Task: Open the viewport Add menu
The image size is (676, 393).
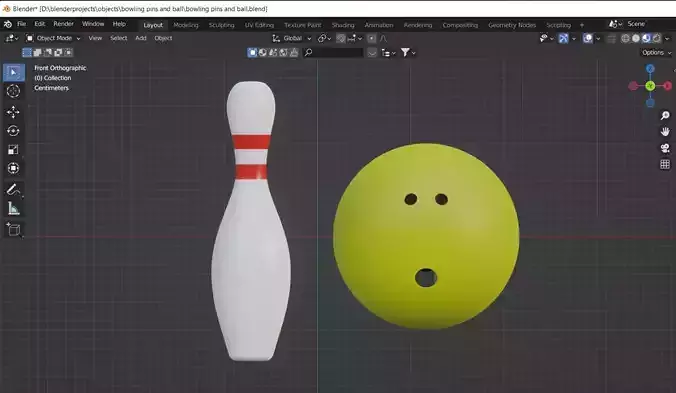Action: [x=141, y=38]
